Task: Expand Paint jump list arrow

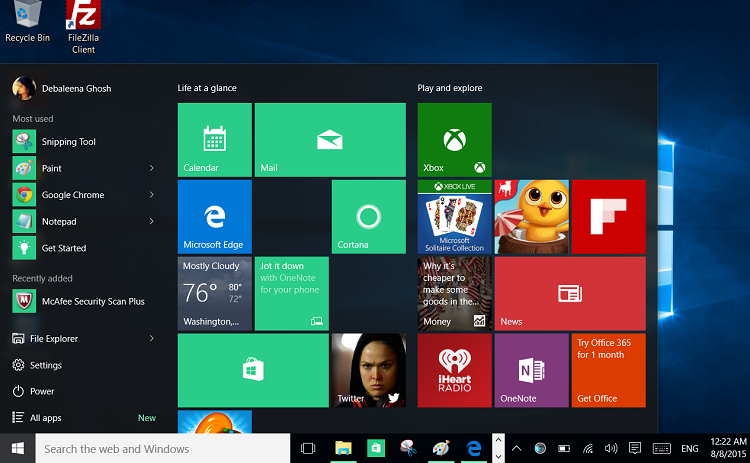Action: [152, 168]
